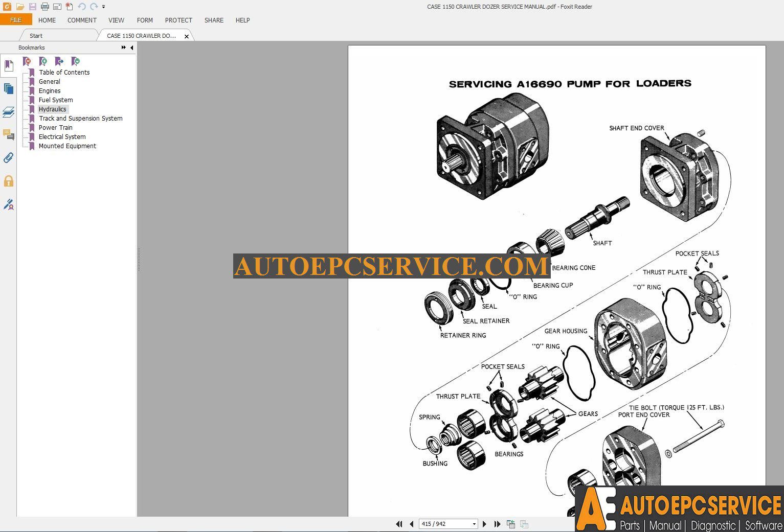
Task: Switch to the HOME ribbon tab
Action: (47, 20)
